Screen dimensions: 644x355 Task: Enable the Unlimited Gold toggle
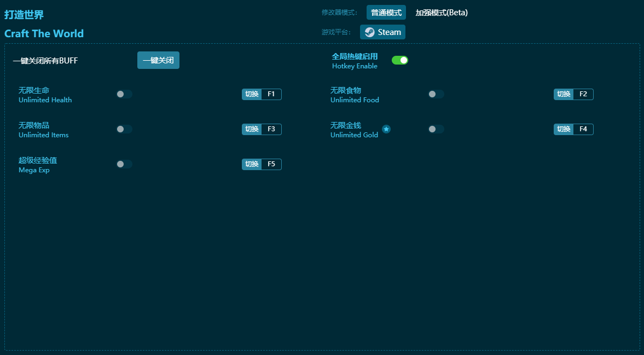436,129
